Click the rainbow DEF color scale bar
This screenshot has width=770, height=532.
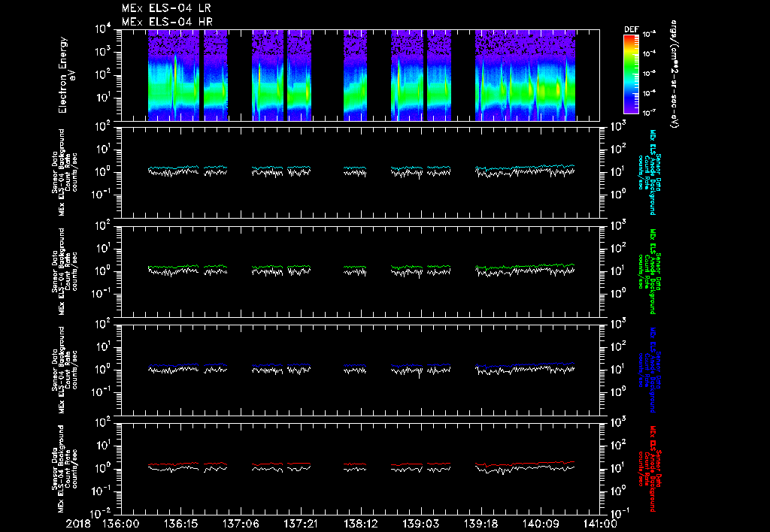632,74
